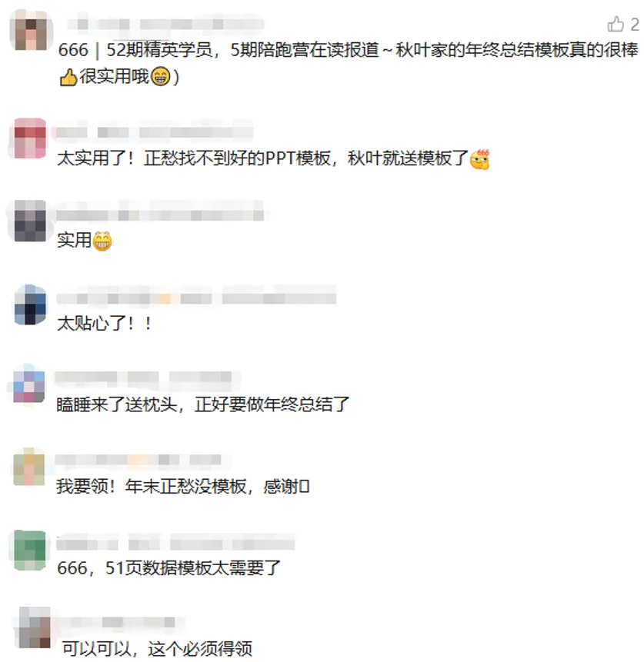Open blue avatar beside 太贴心了 comment
The height and width of the screenshot is (662, 644).
click(30, 304)
